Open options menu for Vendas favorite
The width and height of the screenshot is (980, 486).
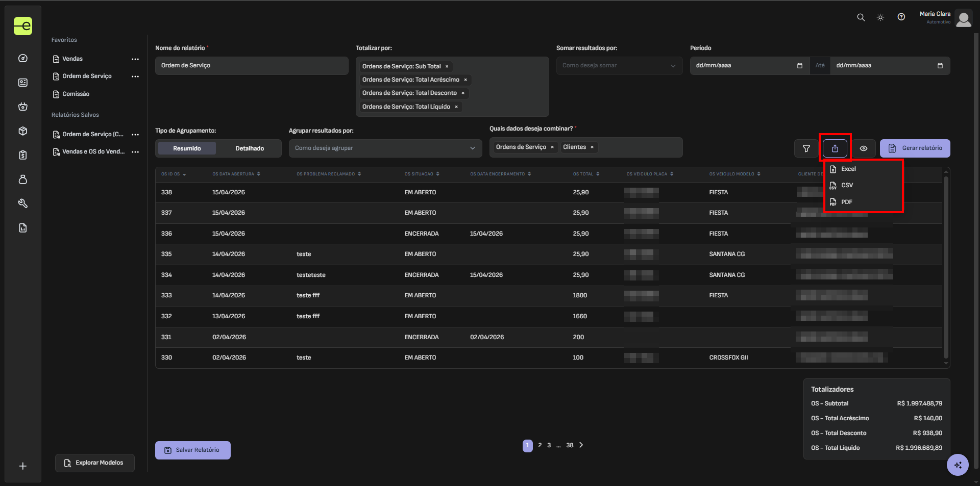point(135,59)
